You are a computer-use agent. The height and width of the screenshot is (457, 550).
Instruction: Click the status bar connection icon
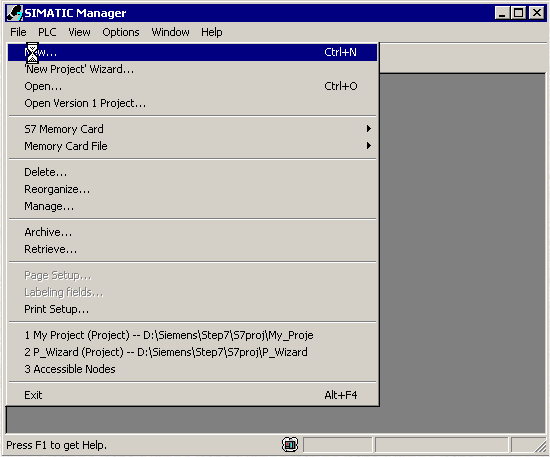pyautogui.click(x=290, y=445)
